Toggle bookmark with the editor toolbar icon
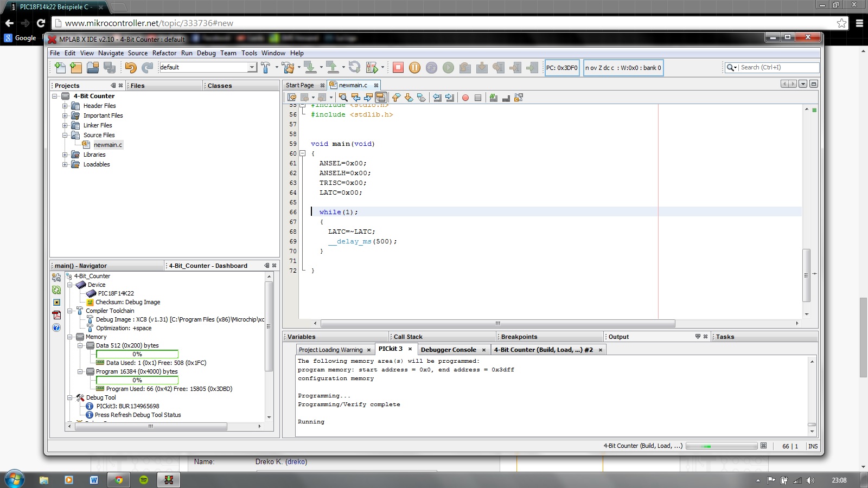This screenshot has height=488, width=868. tap(421, 98)
